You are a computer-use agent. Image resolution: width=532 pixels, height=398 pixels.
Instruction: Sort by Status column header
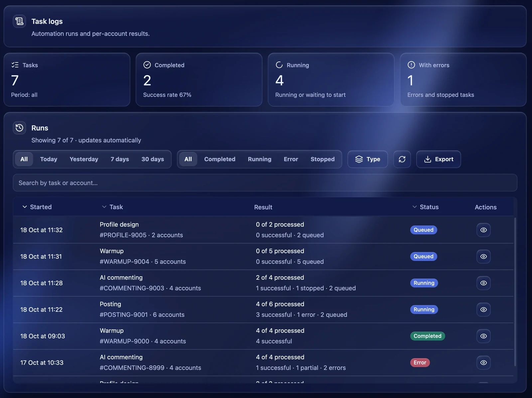(x=425, y=207)
